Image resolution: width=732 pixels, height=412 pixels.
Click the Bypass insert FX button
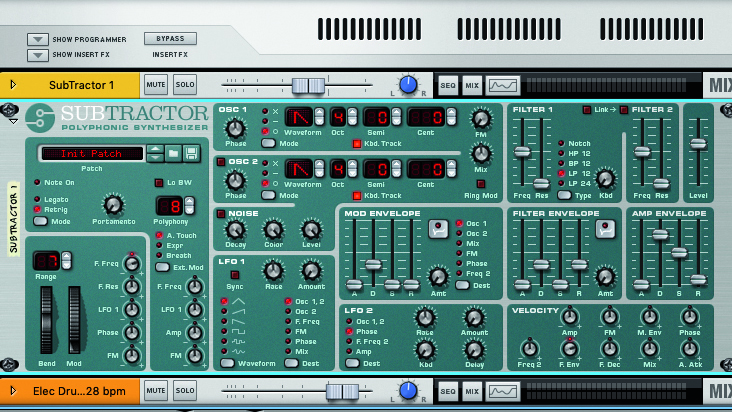point(170,39)
